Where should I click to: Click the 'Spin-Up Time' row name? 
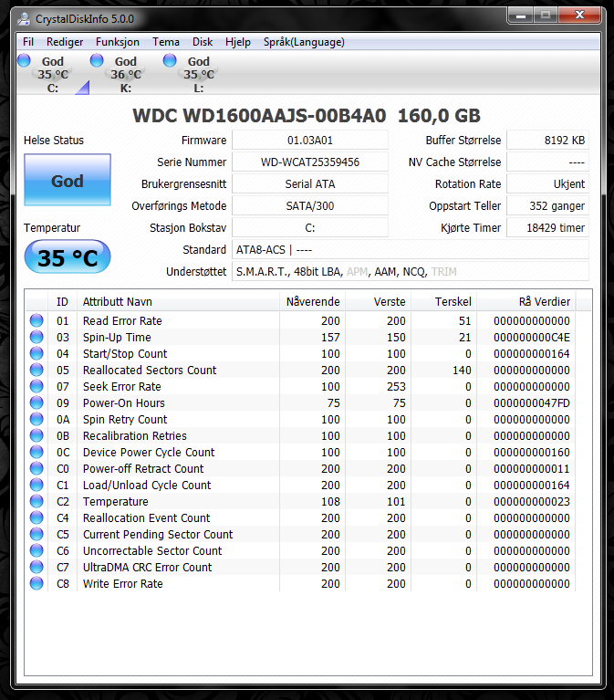117,338
